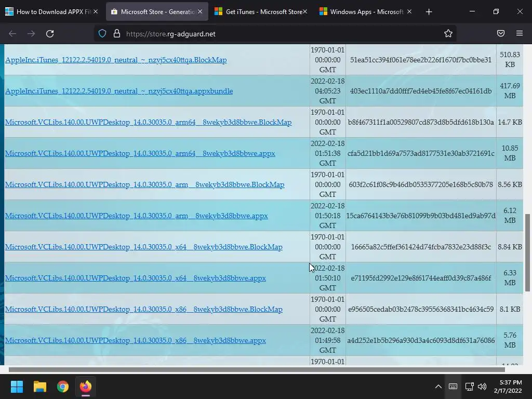This screenshot has height=399, width=532.
Task: Select date 2022-02-18 04:05:23 GMT cell
Action: tap(327, 91)
